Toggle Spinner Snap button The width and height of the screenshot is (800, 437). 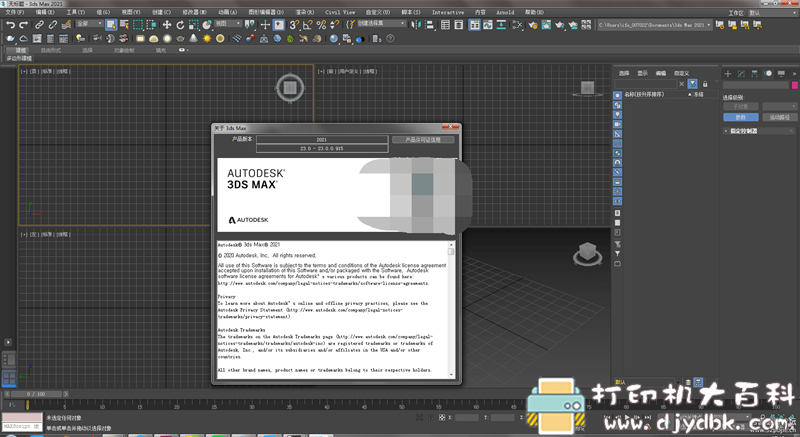[x=334, y=24]
